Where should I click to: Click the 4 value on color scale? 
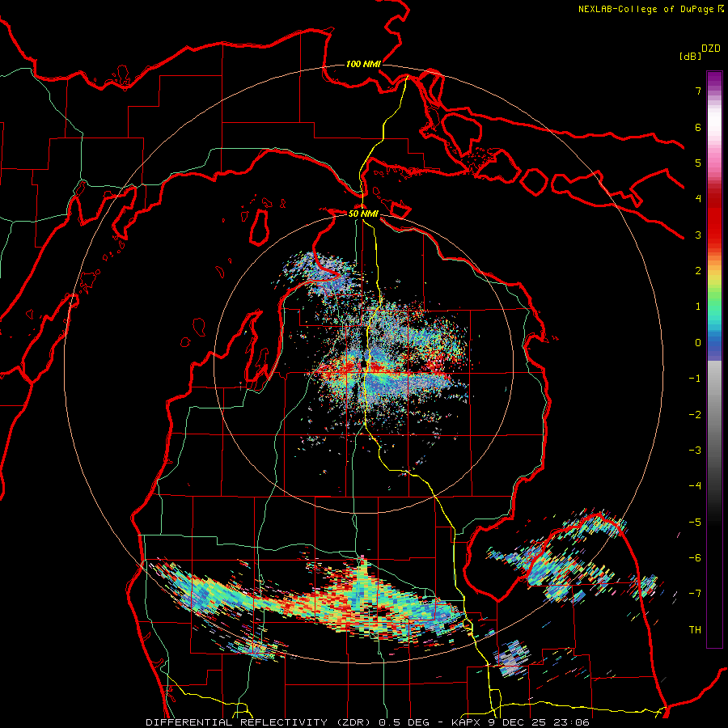(x=698, y=199)
